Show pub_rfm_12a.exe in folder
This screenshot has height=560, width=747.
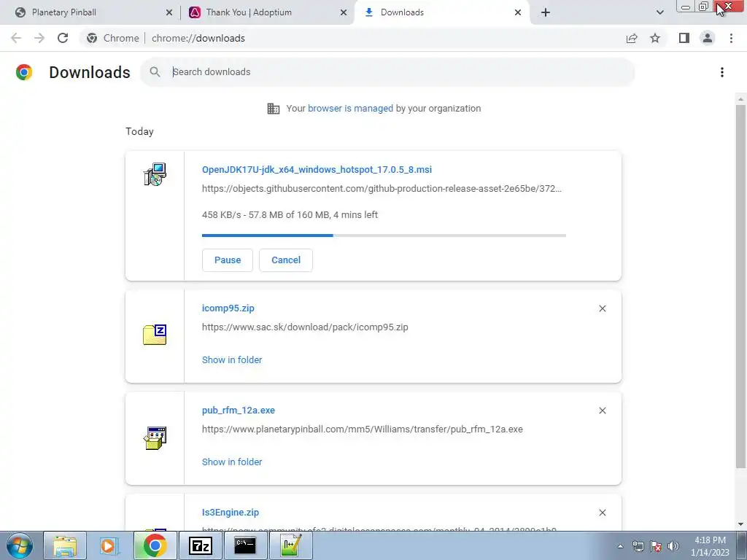pos(231,462)
